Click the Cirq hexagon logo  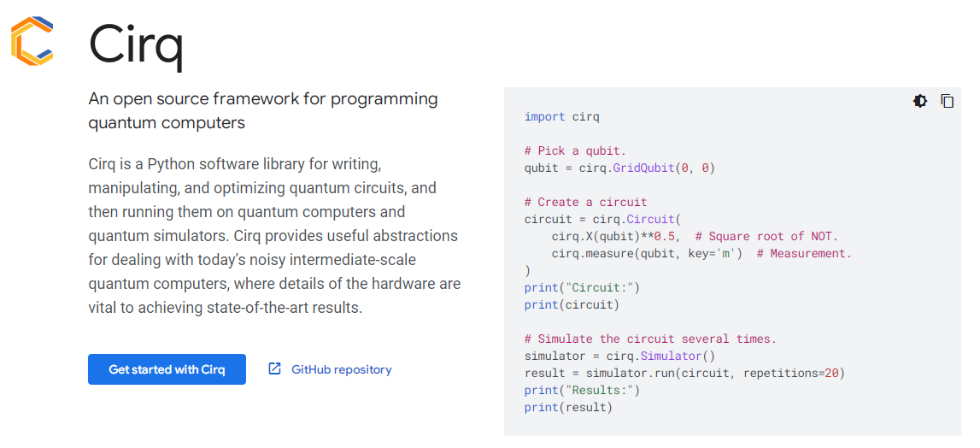click(x=32, y=41)
